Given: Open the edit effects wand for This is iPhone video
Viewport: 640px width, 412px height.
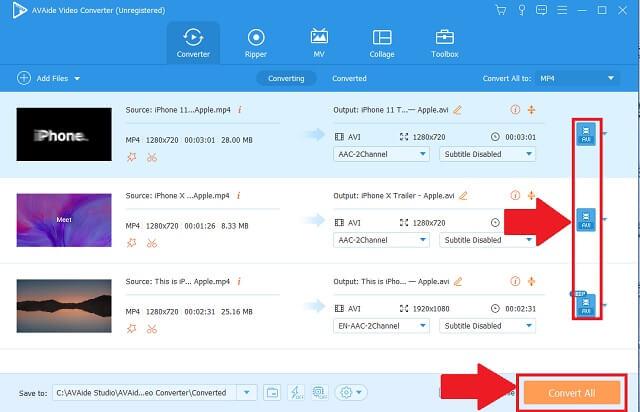Looking at the screenshot, I should 131,329.
